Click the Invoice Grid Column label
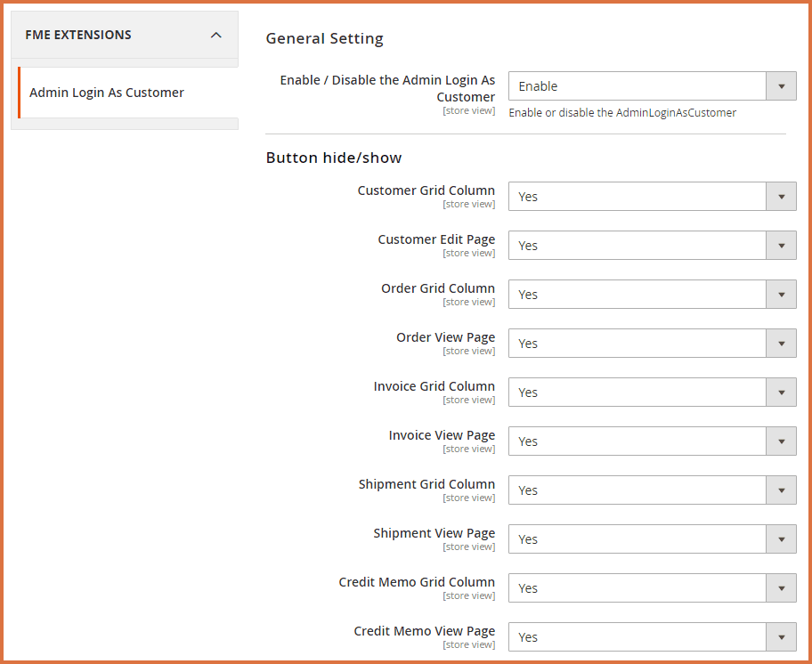812x664 pixels. click(434, 386)
